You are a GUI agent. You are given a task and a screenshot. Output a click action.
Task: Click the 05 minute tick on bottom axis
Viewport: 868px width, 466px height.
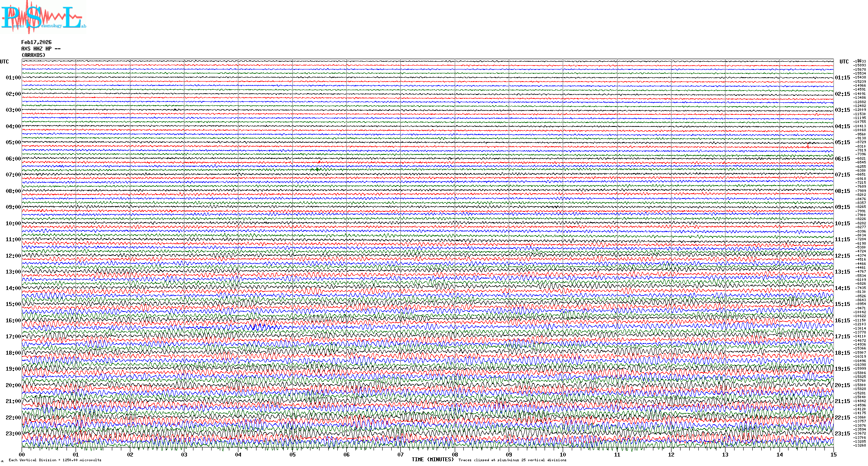(292, 455)
